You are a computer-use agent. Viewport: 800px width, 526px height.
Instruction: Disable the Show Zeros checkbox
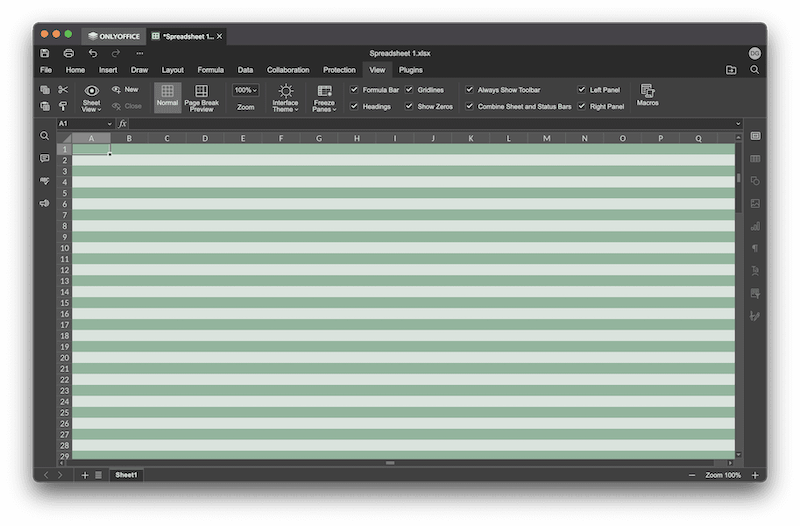tap(409, 106)
